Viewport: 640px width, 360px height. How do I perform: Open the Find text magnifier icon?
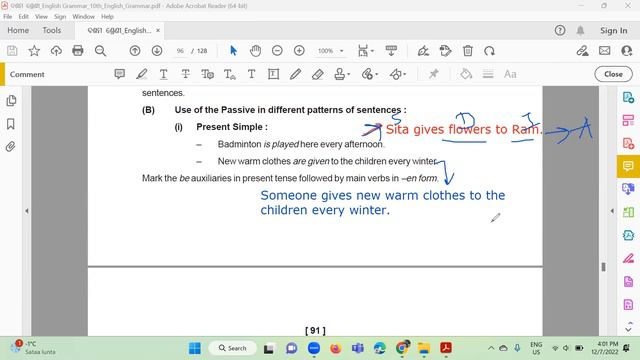pyautogui.click(x=100, y=51)
